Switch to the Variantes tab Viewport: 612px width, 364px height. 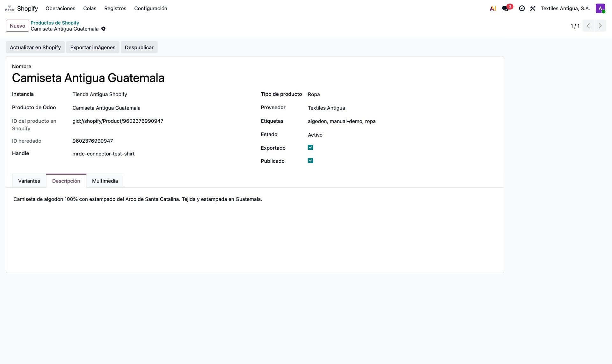[x=29, y=181]
